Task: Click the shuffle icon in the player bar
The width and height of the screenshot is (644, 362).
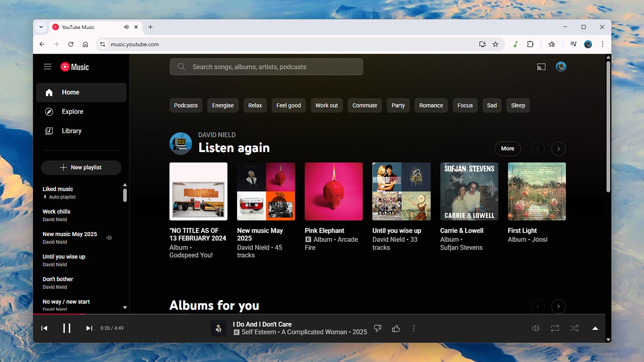Action: point(574,328)
